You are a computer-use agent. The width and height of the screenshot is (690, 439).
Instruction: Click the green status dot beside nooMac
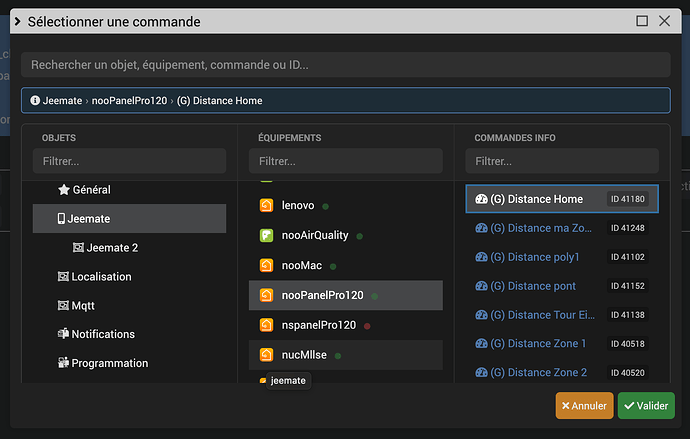point(333,266)
